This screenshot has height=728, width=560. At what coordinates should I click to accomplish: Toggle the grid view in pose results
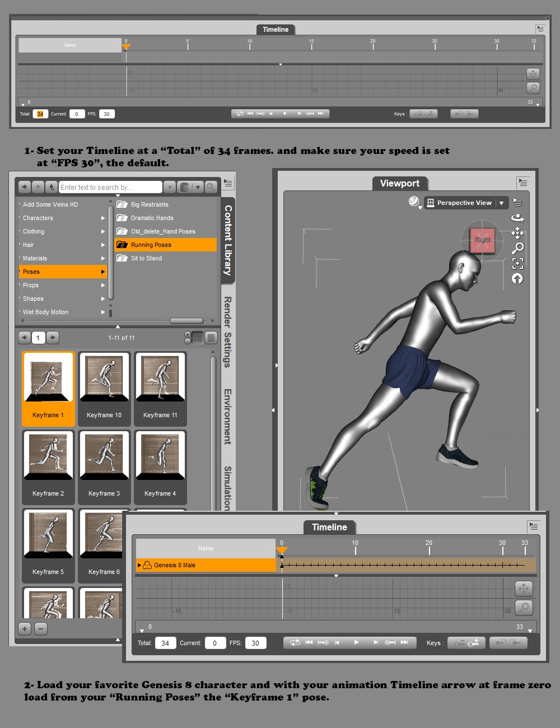(x=197, y=338)
